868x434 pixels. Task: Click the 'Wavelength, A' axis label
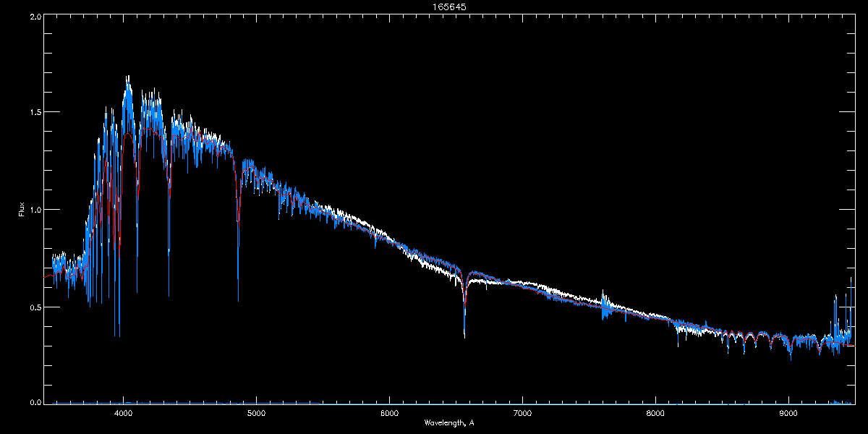[448, 422]
